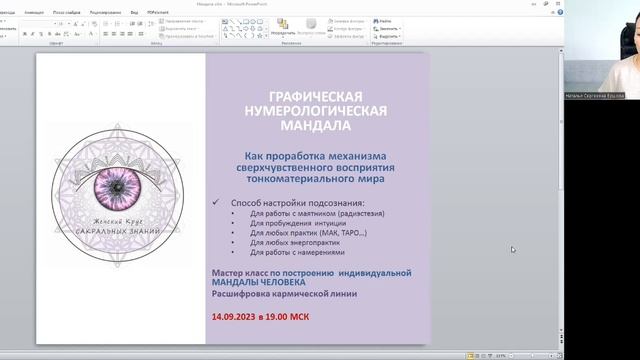Click the Columns icon in the Paragraph group

pos(141,34)
